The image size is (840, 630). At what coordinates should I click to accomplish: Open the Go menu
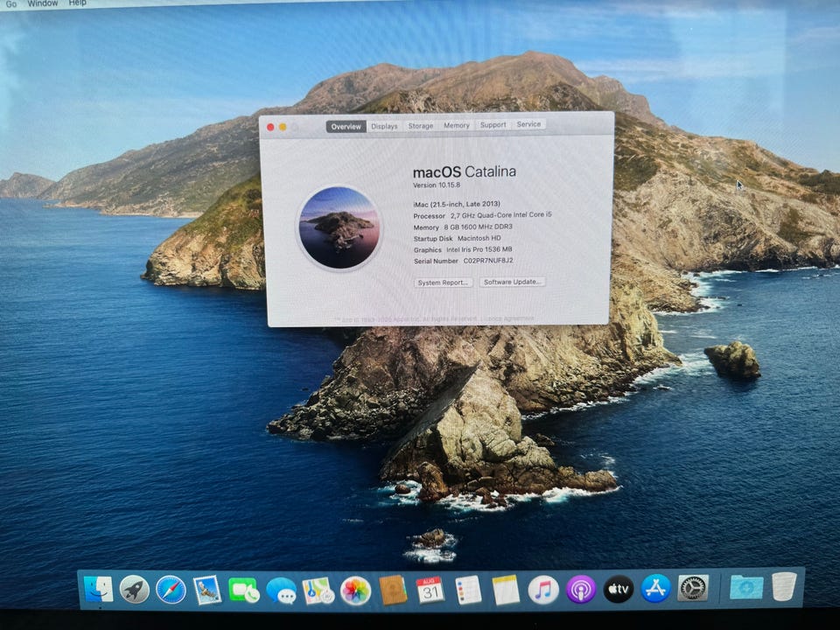click(x=10, y=3)
